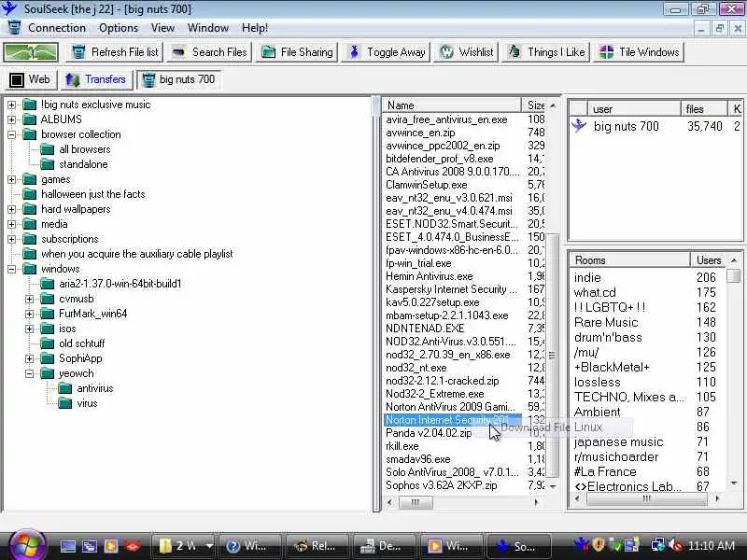The height and width of the screenshot is (560, 747).
Task: Expand the games folder node
Action: [11, 179]
